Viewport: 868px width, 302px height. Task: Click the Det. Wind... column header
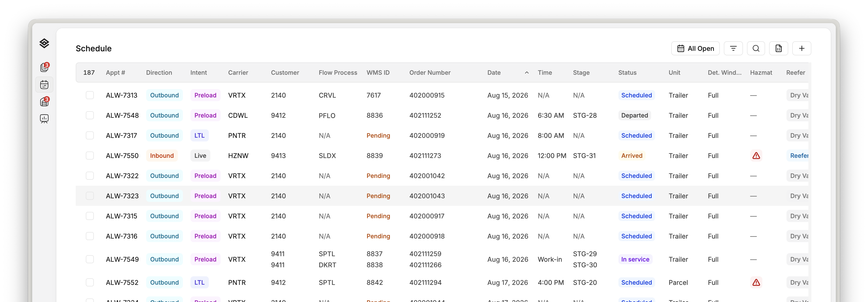(724, 72)
